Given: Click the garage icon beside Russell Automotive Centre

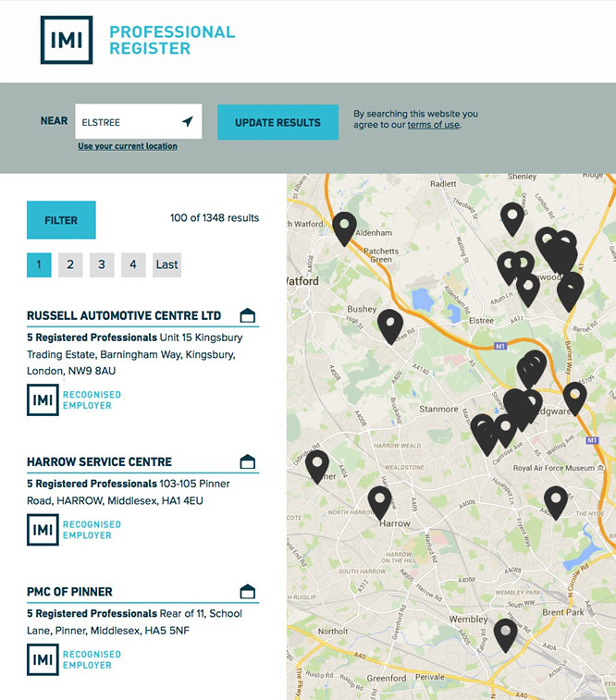Looking at the screenshot, I should tap(247, 315).
